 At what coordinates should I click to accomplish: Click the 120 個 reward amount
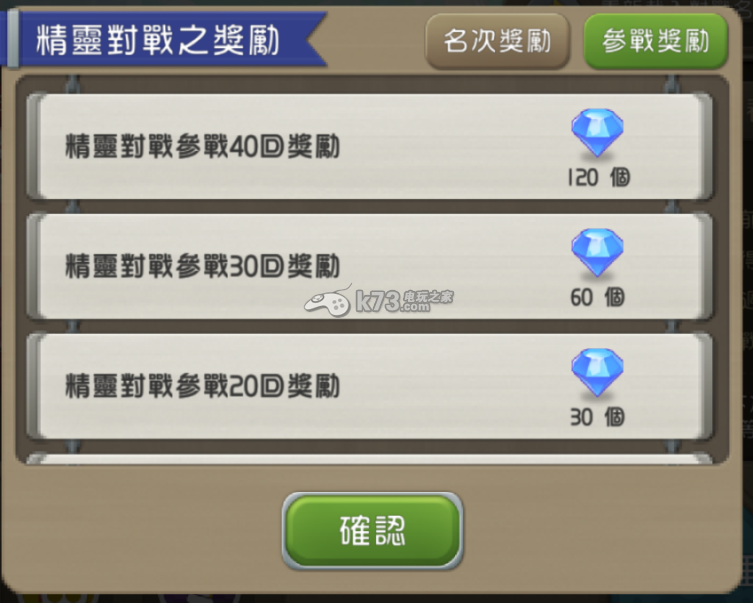coord(598,178)
